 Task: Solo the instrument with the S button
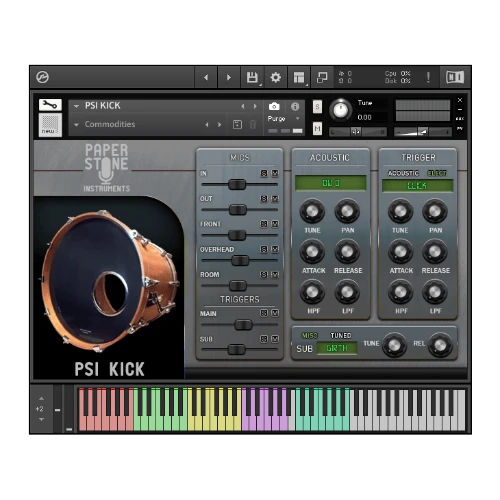tap(317, 107)
